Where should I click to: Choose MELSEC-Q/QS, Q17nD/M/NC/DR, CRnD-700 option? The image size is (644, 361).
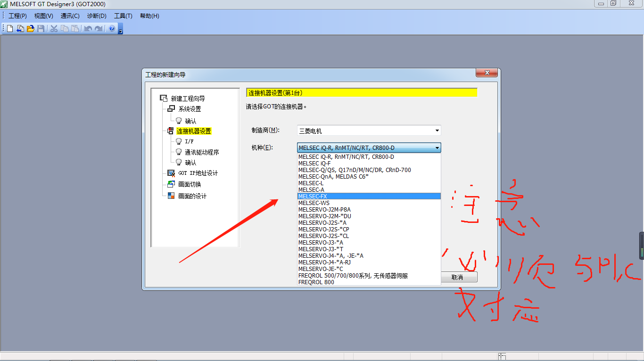369,170
